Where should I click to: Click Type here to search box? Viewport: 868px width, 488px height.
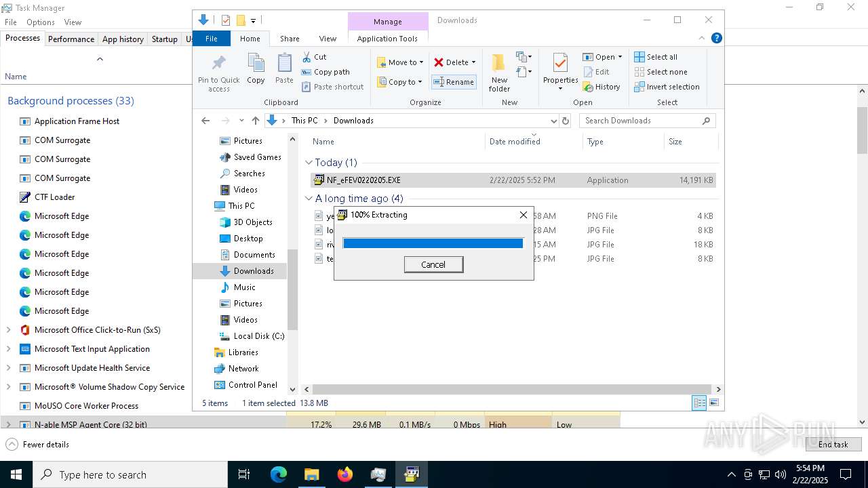[130, 474]
